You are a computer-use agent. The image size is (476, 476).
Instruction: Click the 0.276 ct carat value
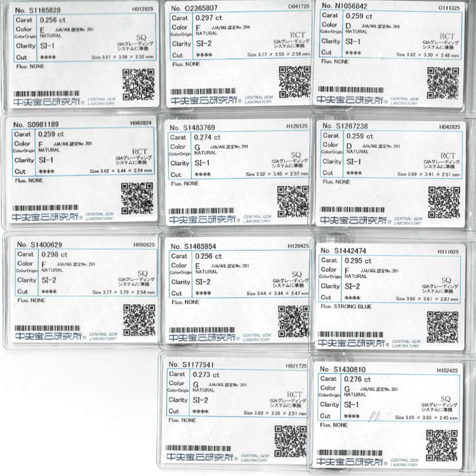(357, 379)
